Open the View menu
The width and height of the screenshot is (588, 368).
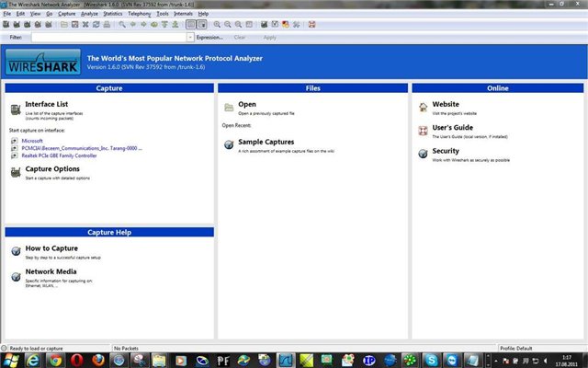(x=35, y=14)
